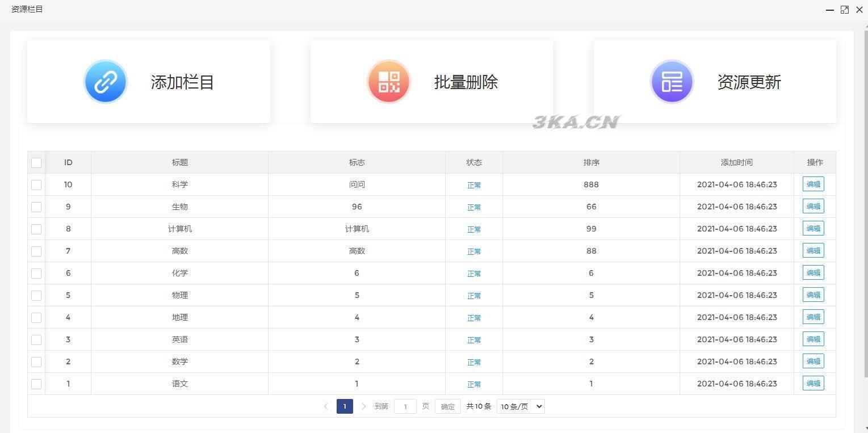Close the 资源栏目 dialog
This screenshot has height=433, width=868.
point(859,10)
